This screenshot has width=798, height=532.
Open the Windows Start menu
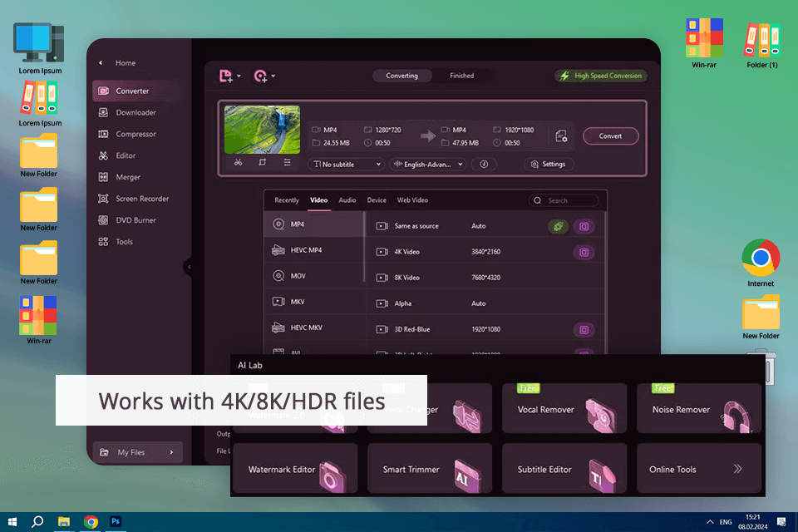[12, 522]
